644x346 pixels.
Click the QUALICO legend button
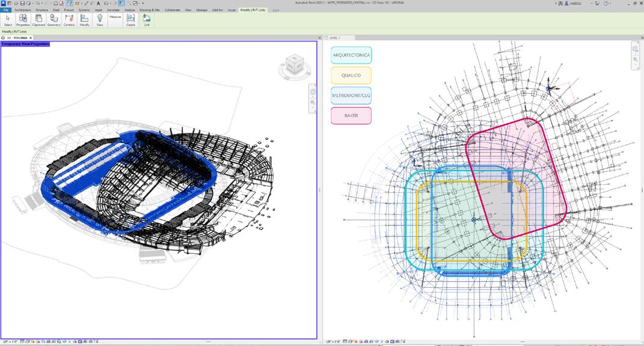(351, 75)
